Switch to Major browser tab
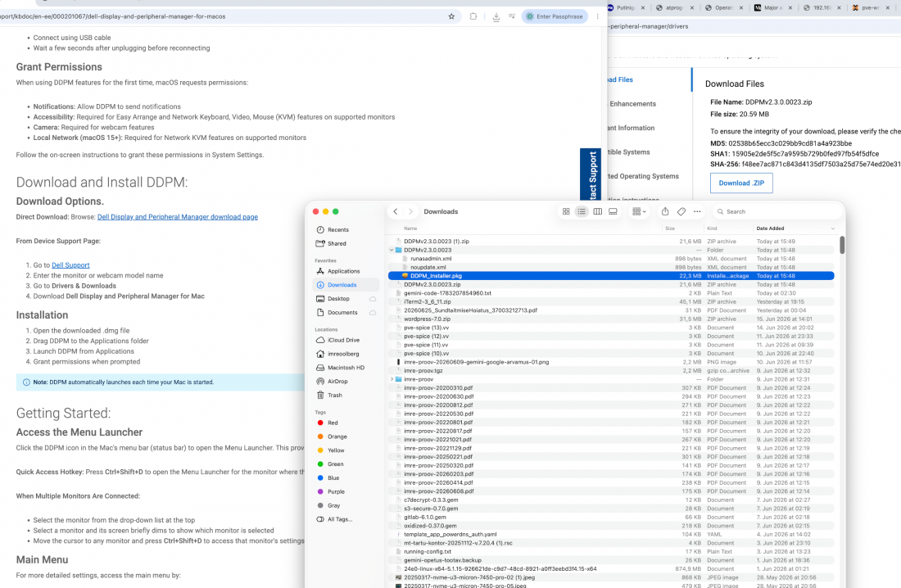This screenshot has width=901, height=588. click(x=773, y=7)
